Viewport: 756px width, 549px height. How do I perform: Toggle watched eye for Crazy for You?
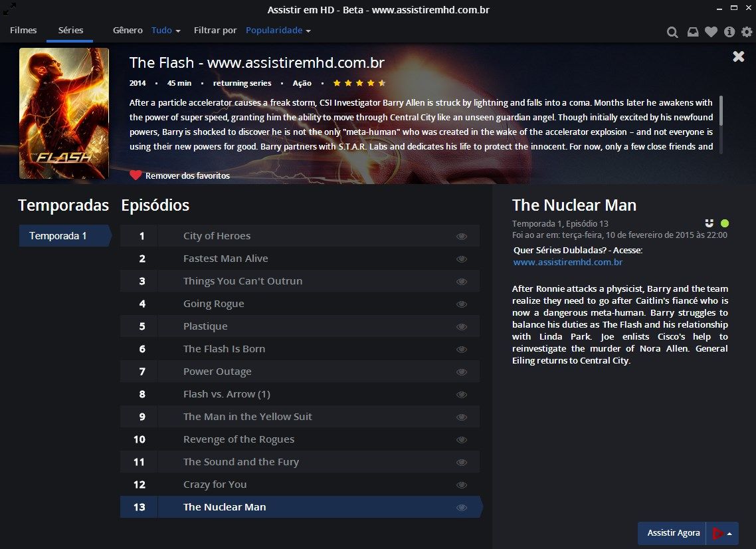pyautogui.click(x=462, y=485)
